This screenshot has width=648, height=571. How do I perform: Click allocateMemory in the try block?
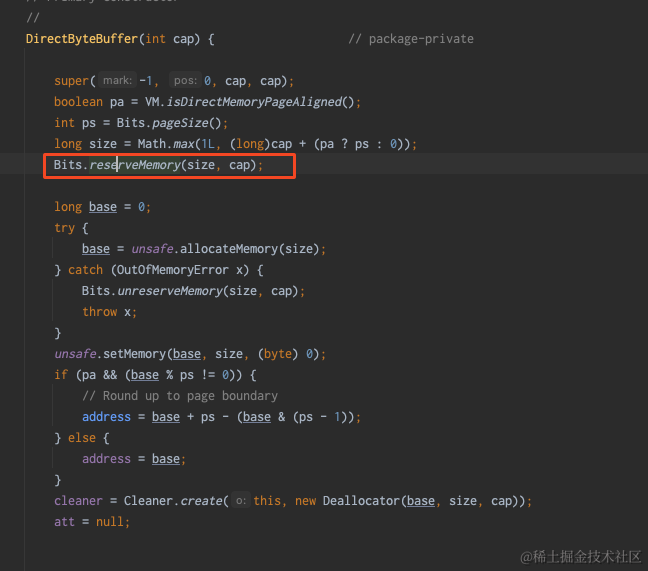coord(229,249)
